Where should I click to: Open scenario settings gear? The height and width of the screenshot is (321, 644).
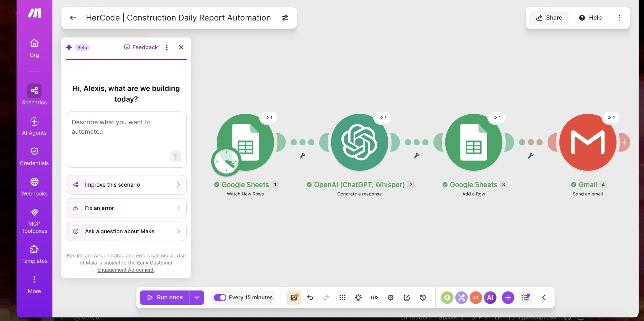[x=390, y=297]
